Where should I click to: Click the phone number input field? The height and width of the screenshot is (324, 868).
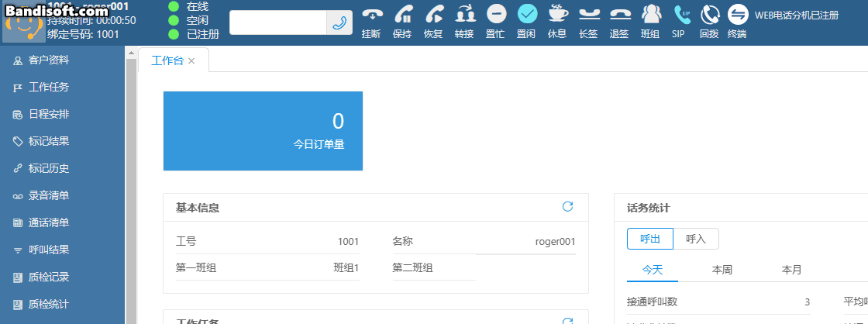277,22
